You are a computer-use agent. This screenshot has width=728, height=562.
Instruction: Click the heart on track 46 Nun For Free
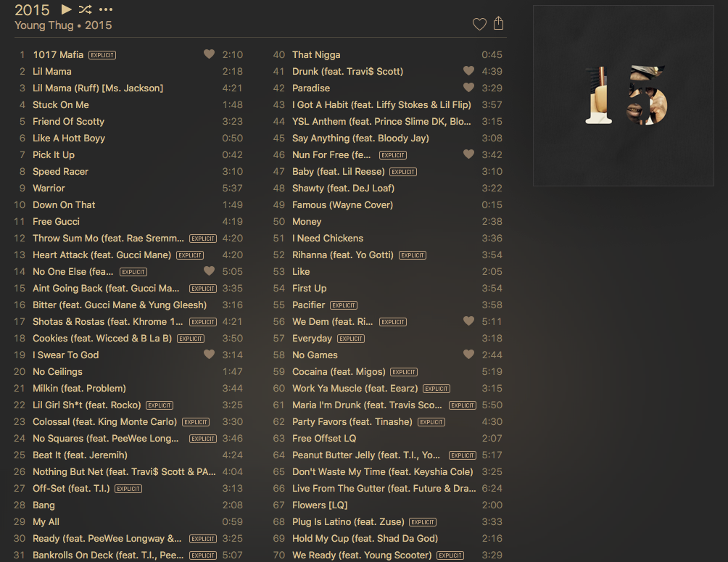[468, 154]
